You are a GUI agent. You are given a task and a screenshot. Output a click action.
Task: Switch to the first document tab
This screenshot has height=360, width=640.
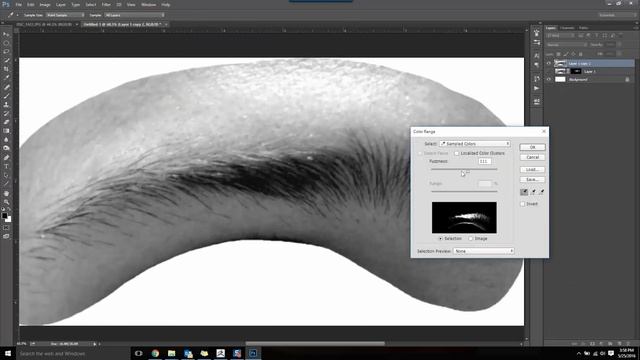(44, 24)
